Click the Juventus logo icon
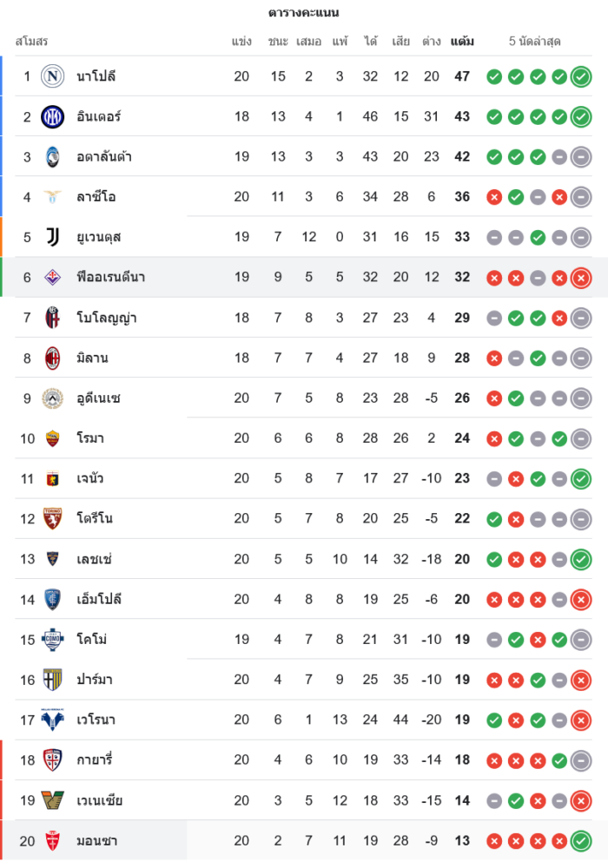The width and height of the screenshot is (608, 868). click(53, 237)
